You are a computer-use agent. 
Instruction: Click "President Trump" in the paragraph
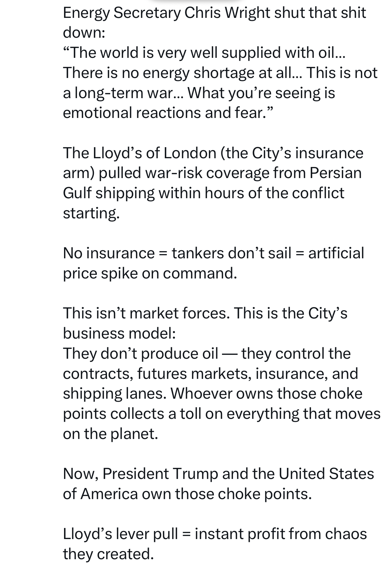pos(160,474)
